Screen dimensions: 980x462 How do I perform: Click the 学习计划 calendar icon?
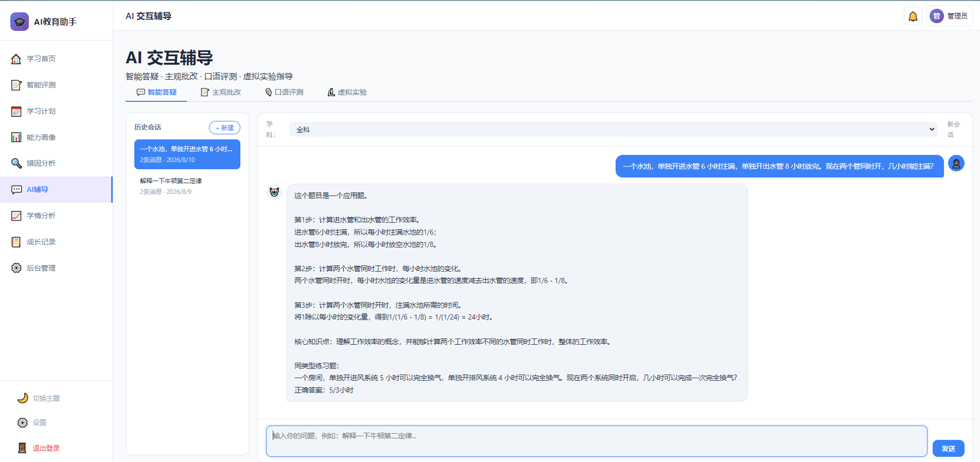tap(16, 111)
